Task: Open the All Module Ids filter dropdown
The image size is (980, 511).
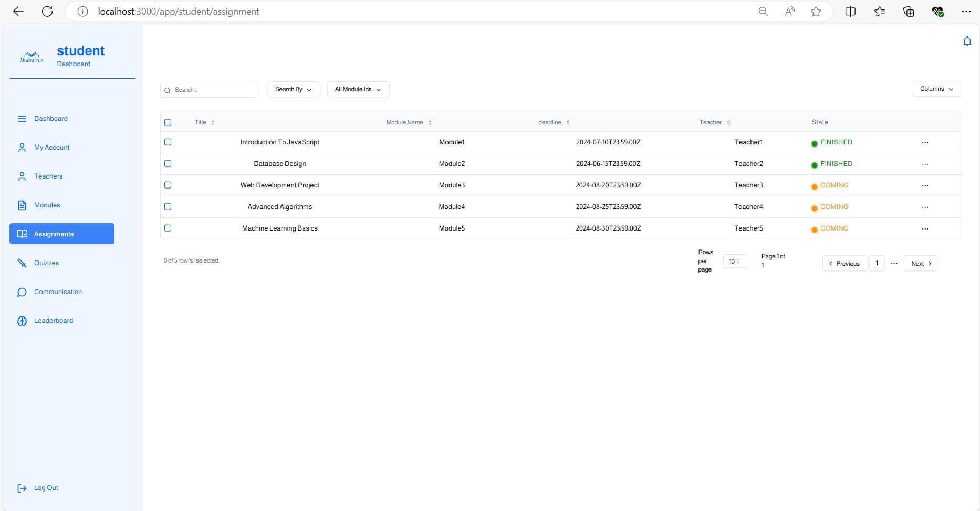Action: tap(358, 89)
